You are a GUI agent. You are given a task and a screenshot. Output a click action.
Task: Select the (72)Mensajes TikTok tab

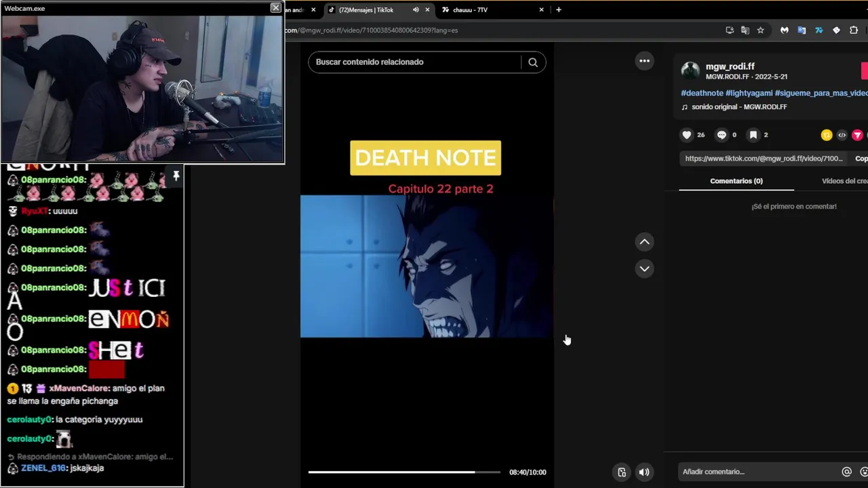366,9
